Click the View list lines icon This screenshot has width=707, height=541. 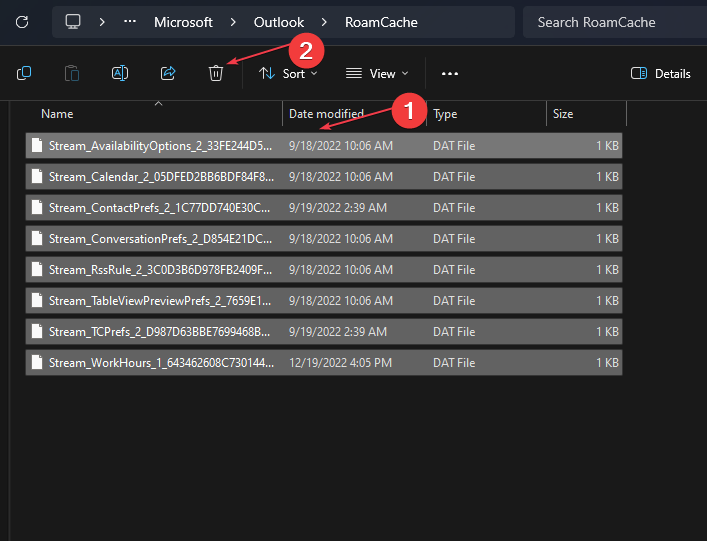[354, 73]
